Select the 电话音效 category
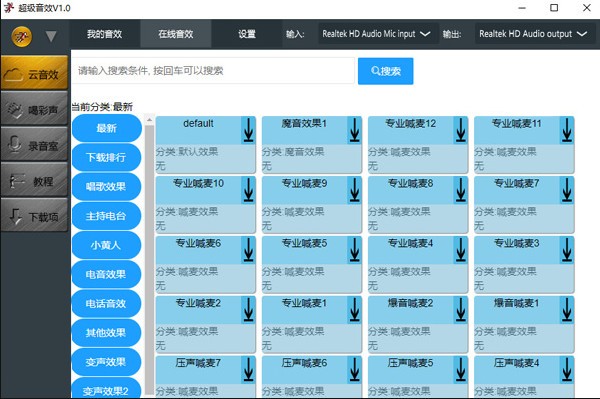This screenshot has width=600, height=399. click(x=106, y=303)
